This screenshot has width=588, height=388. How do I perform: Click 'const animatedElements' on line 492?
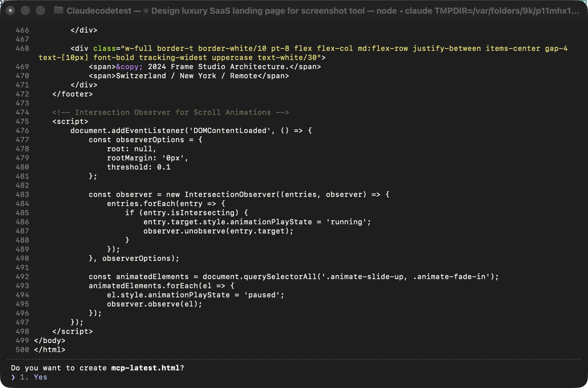[x=139, y=277]
